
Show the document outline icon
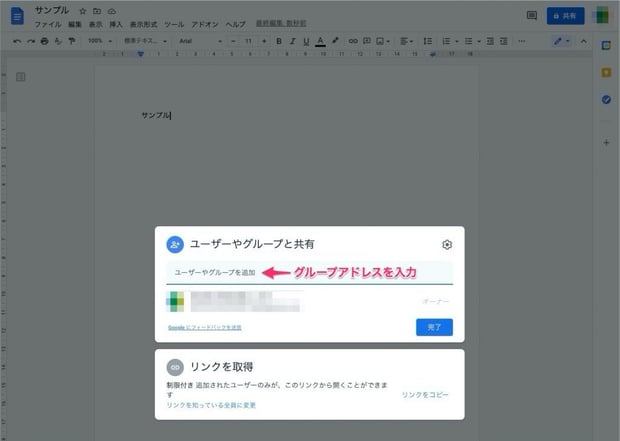point(21,77)
